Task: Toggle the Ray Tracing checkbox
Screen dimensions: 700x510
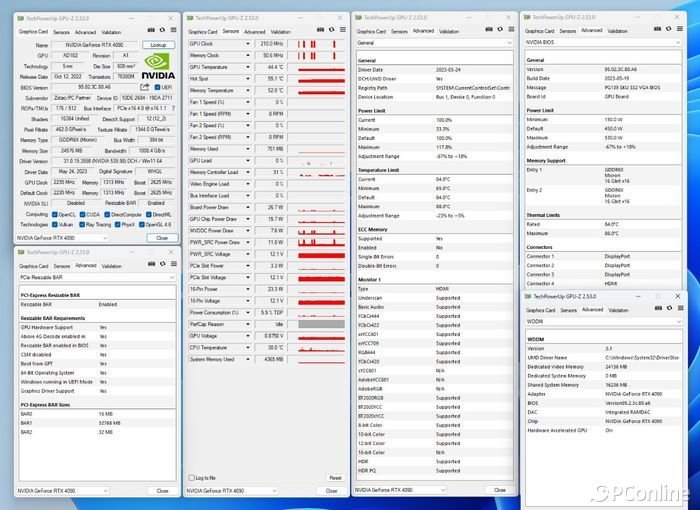Action: [82, 225]
